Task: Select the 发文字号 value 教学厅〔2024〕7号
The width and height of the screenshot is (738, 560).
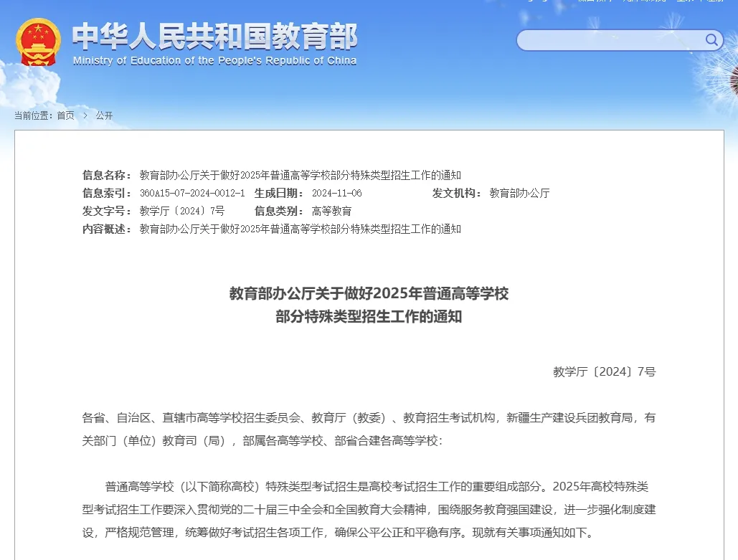Action: (182, 212)
